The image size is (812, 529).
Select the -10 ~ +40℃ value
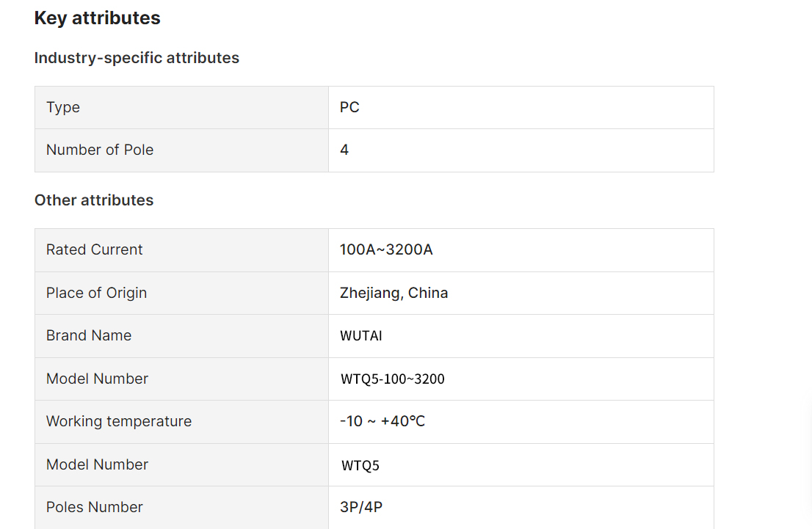(x=383, y=421)
